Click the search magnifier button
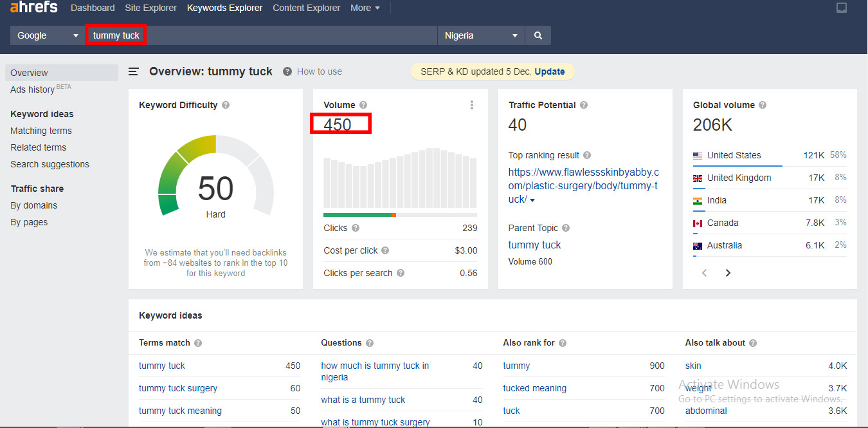This screenshot has height=428, width=868. pos(538,35)
